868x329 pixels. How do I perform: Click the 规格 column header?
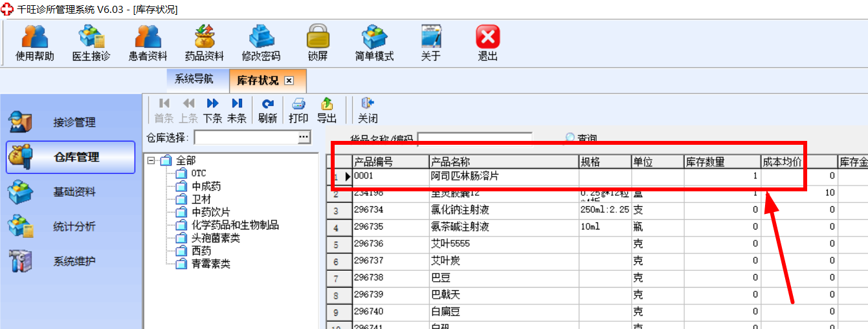(605, 162)
